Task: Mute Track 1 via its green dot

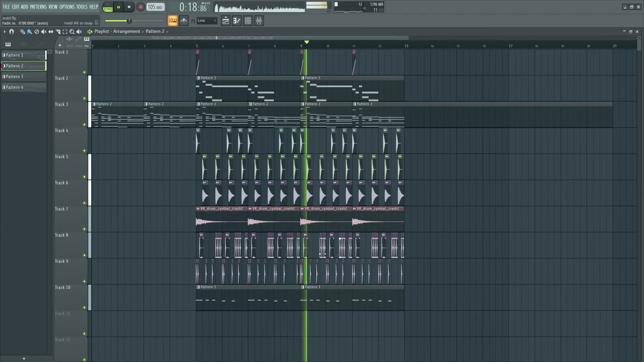Action: click(84, 72)
